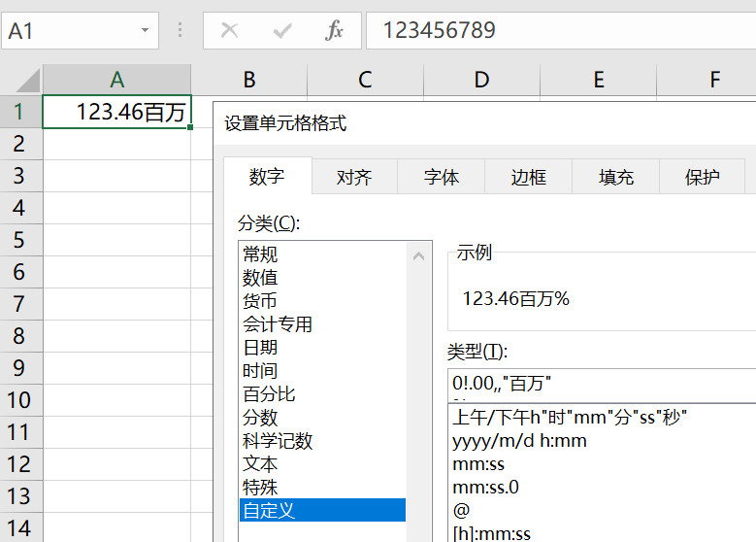Open the 填充 tab
Screen dimensions: 756x542
pos(616,177)
